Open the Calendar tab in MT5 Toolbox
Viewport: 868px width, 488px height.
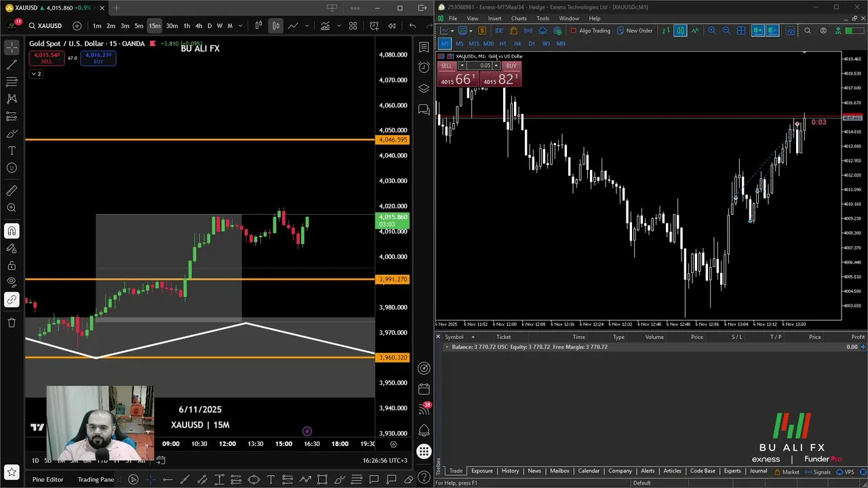pos(589,471)
